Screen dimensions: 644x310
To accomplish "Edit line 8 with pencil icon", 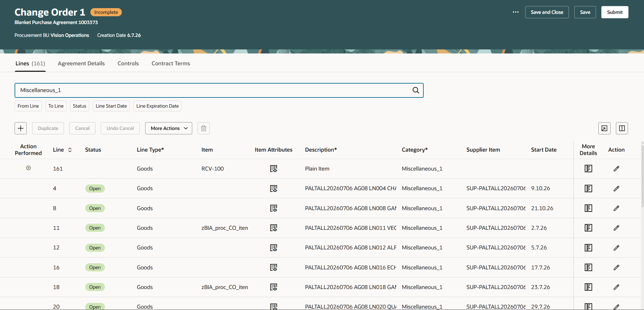I will pyautogui.click(x=616, y=208).
